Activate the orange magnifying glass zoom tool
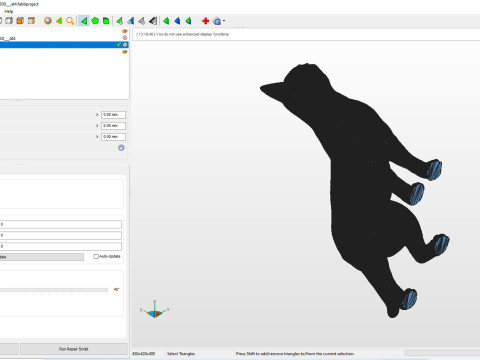 tap(70, 21)
